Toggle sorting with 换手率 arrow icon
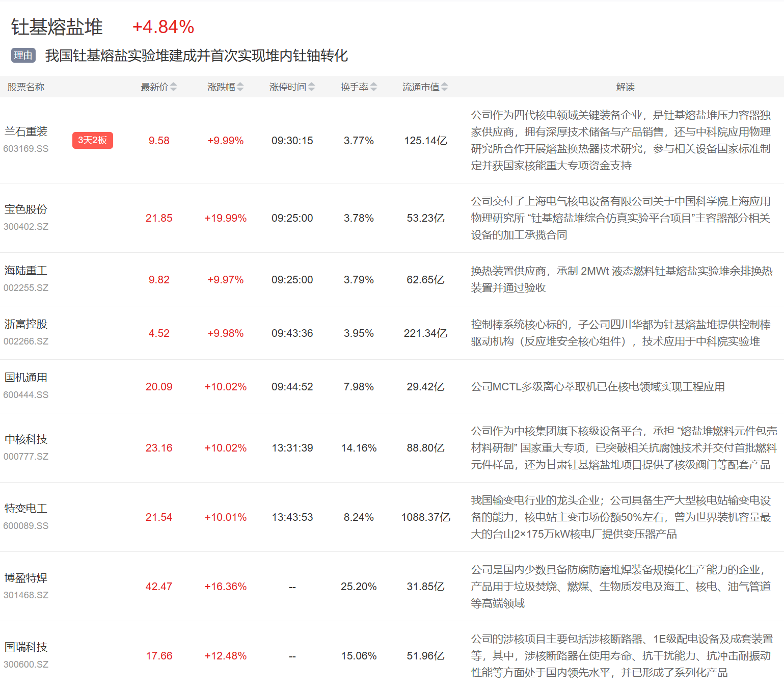 [373, 87]
